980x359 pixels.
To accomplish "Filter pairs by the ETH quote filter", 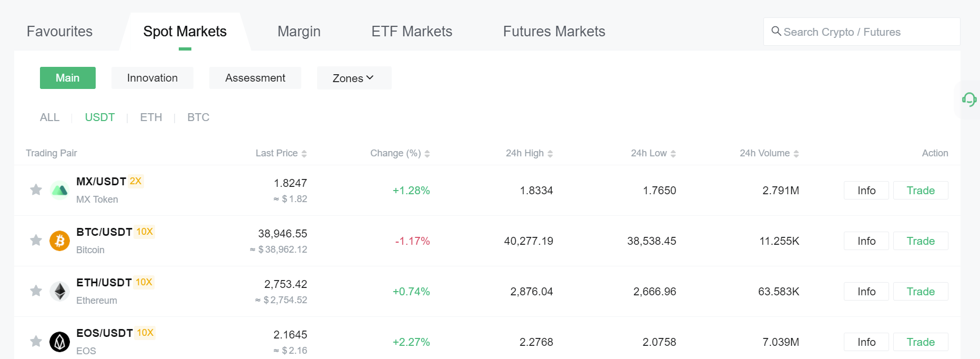I will coord(151,117).
